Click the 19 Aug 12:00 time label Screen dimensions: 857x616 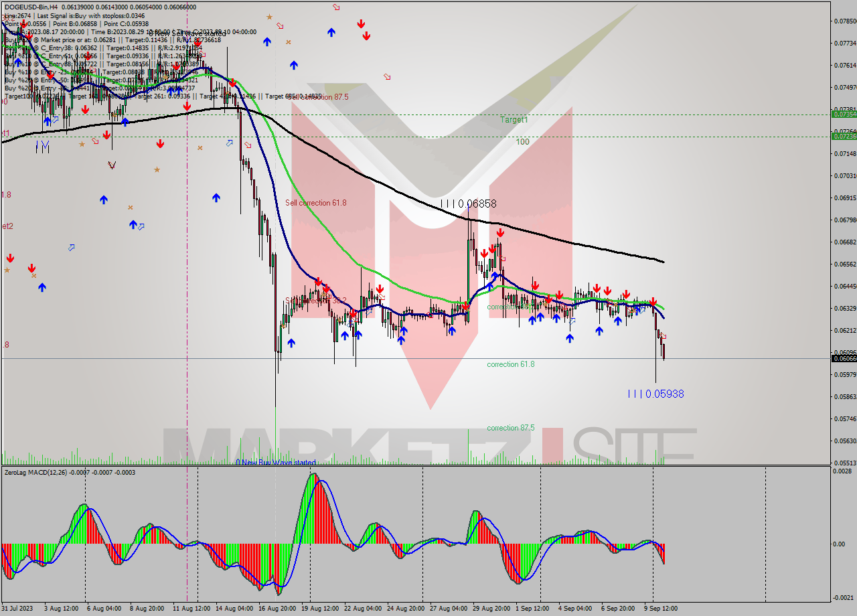pos(320,609)
